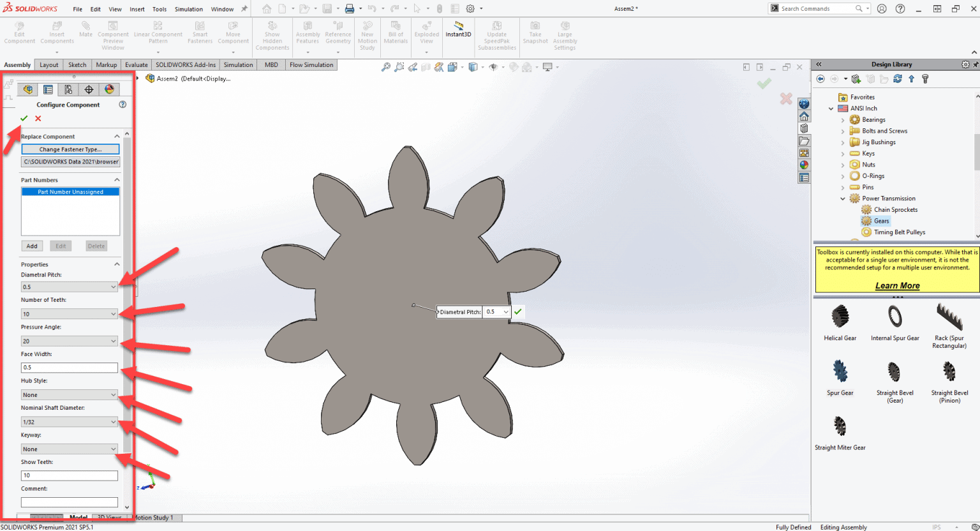The height and width of the screenshot is (531, 980).
Task: Select Helical Gear thumbnail
Action: click(x=840, y=317)
